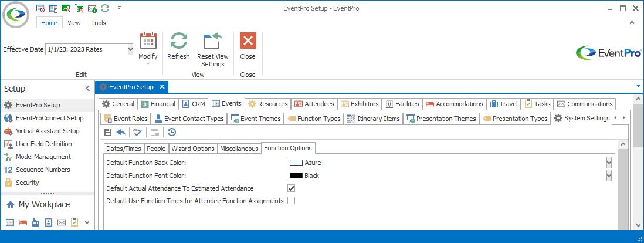The width and height of the screenshot is (644, 243).
Task: Open the Travel setup tab
Action: (x=504, y=104)
